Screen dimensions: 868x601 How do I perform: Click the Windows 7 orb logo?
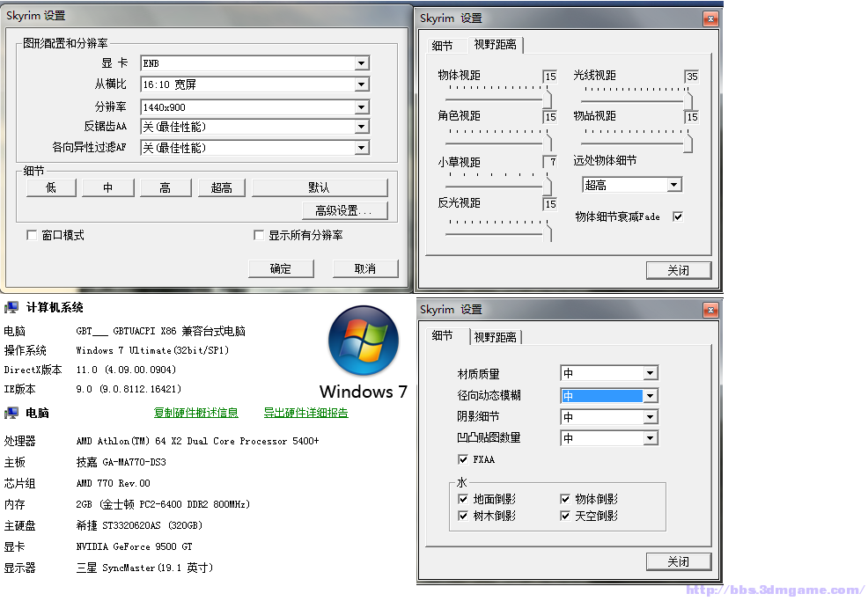coord(364,341)
